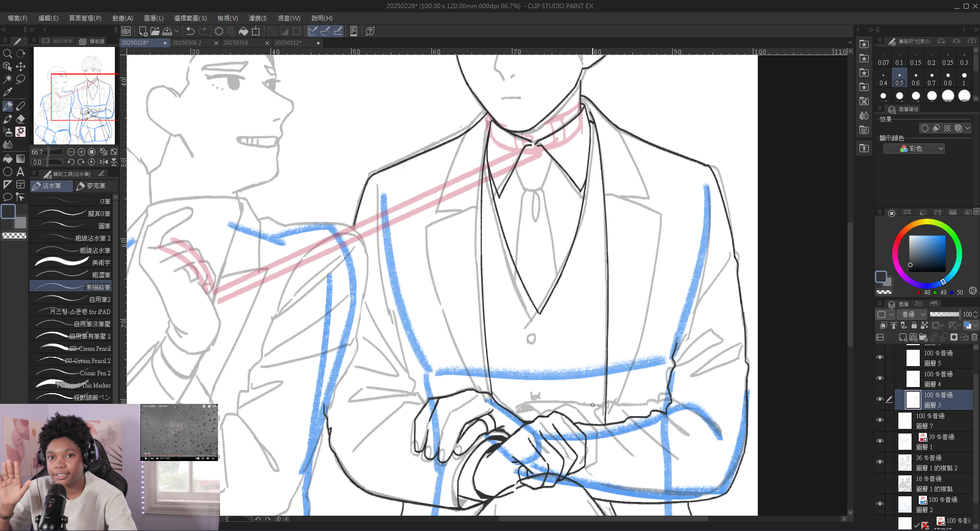Viewport: 980px width, 531px height.
Task: Toggle visibility of 圖層 5
Action: point(880,357)
